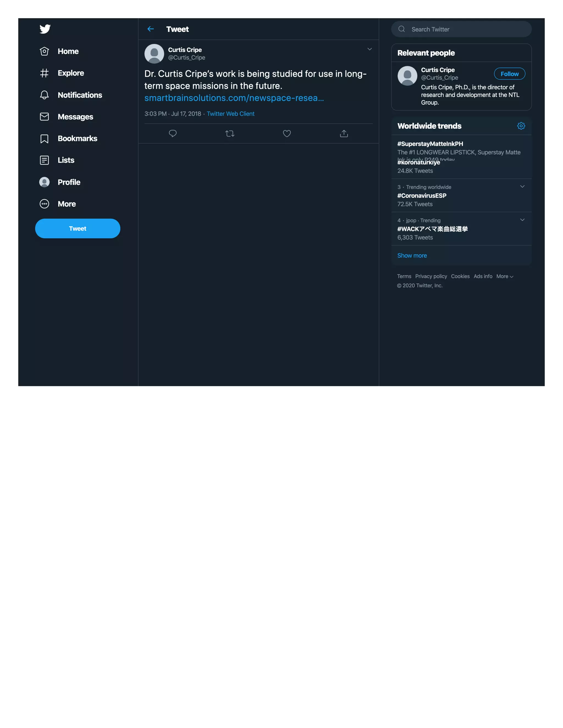Open trends settings gear icon
The width and height of the screenshot is (563, 728).
521,126
